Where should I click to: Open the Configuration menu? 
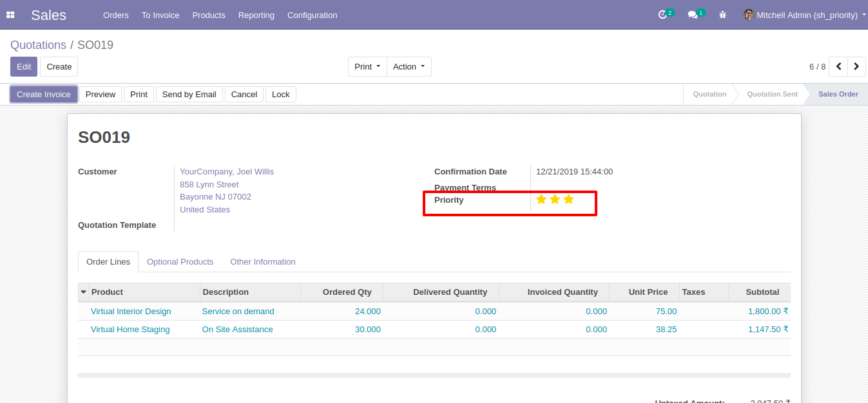coord(313,15)
